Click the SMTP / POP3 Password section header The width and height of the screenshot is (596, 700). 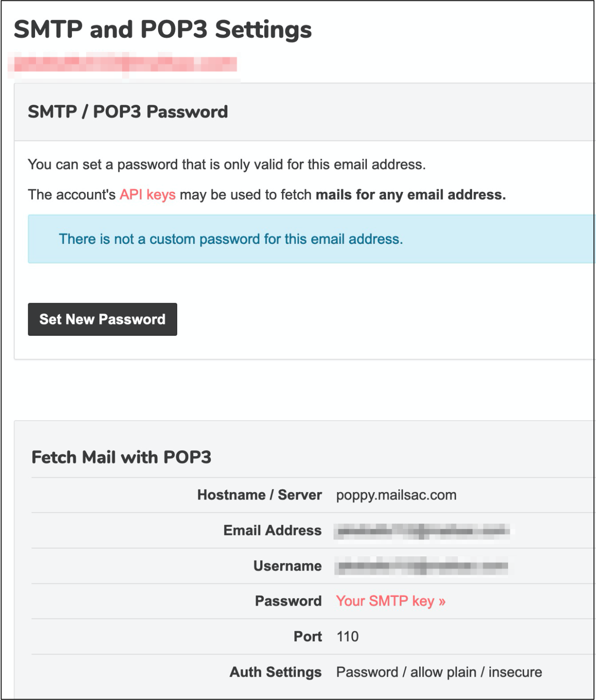128,111
